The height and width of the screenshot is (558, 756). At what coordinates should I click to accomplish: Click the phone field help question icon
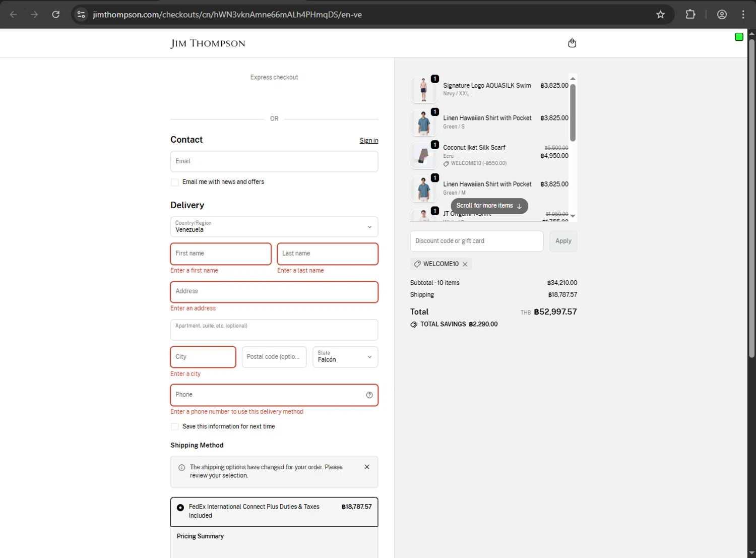[x=369, y=395]
